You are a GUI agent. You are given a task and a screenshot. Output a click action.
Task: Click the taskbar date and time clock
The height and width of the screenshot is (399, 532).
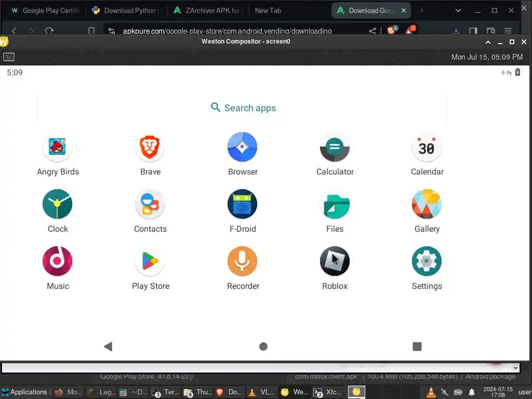498,392
